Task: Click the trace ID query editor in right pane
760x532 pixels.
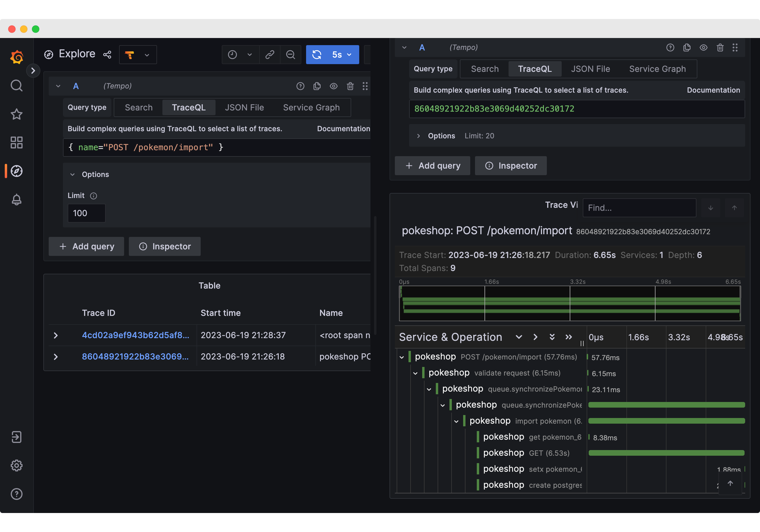Action: click(577, 109)
